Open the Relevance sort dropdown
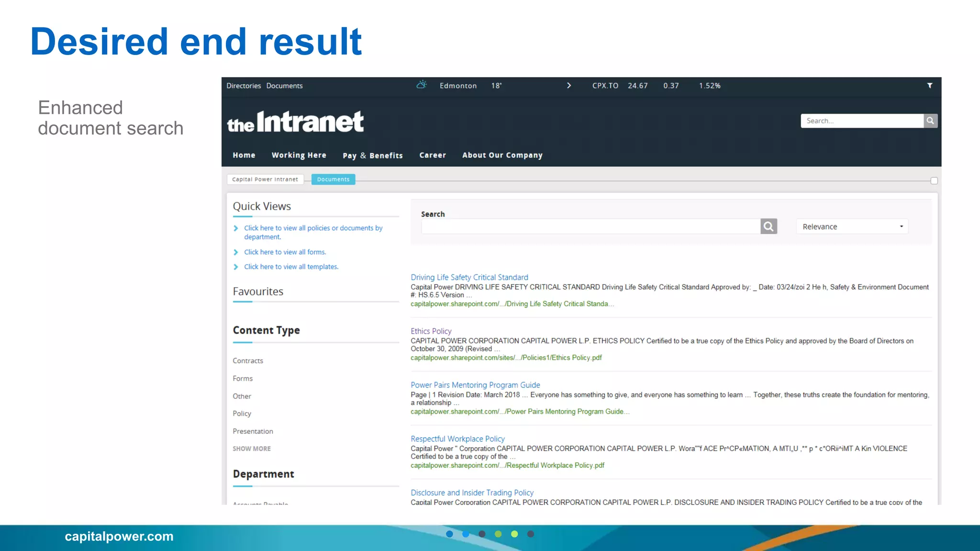980x551 pixels. 852,227
